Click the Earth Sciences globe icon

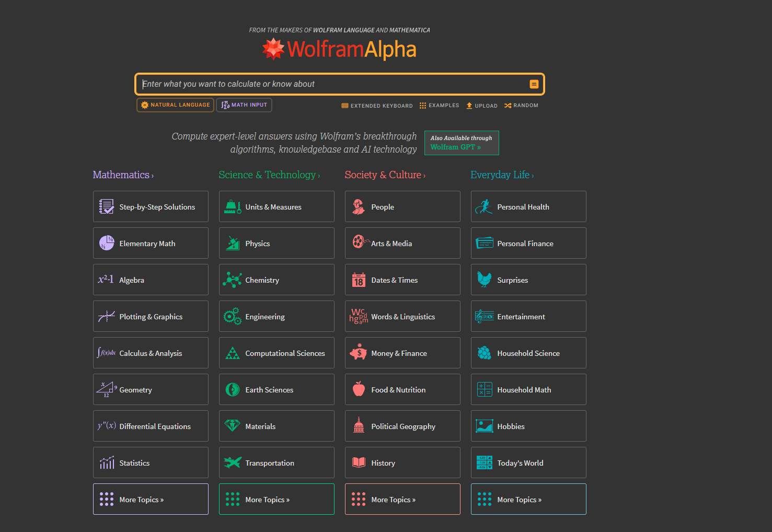(x=233, y=389)
